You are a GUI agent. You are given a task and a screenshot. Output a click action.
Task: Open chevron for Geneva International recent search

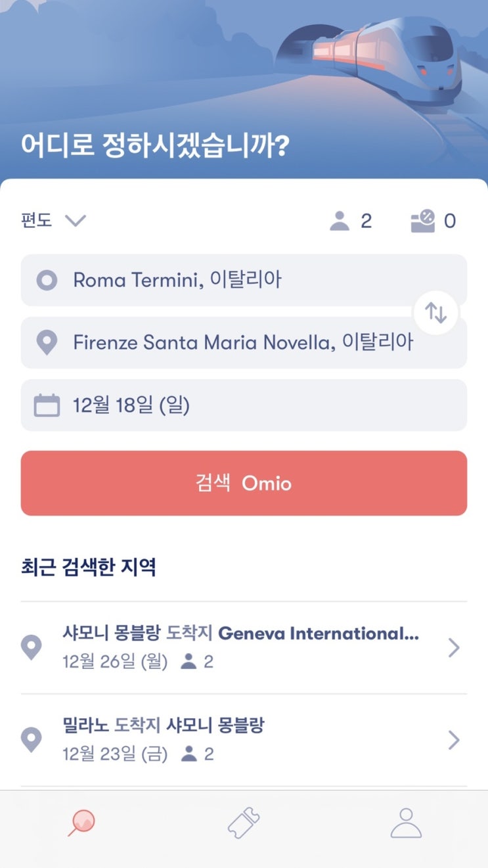click(454, 648)
